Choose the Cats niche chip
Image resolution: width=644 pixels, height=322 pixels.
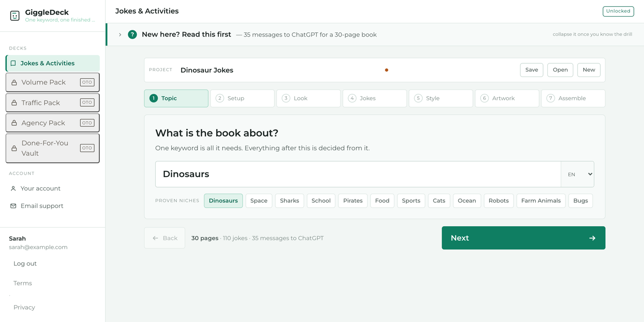coord(439,201)
